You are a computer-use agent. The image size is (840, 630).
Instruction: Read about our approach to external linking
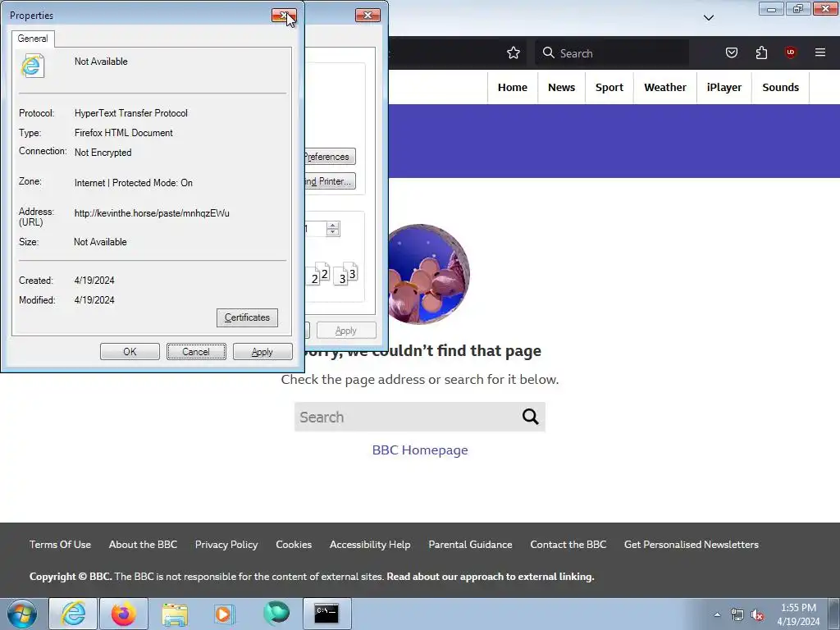click(491, 577)
